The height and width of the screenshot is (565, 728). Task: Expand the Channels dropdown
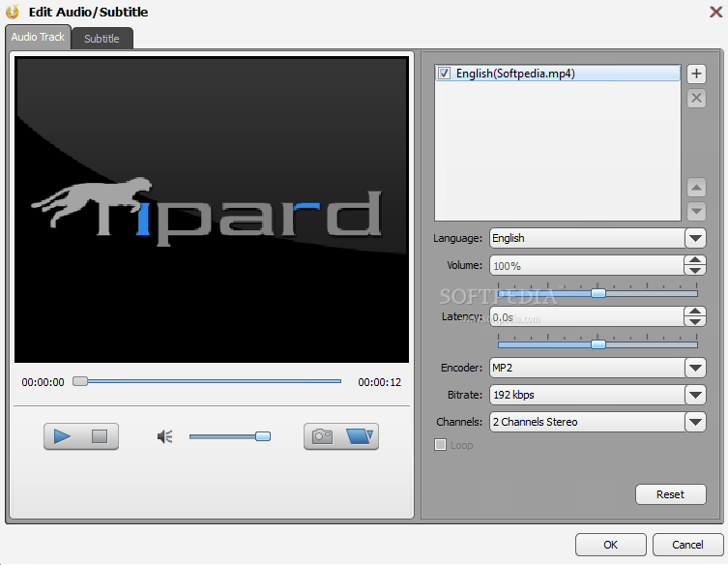695,422
